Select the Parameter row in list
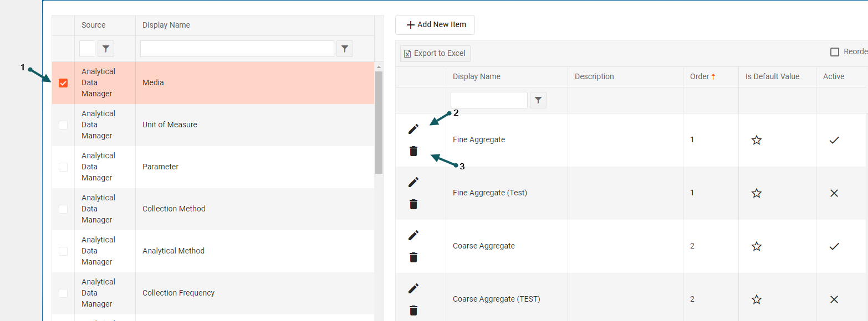This screenshot has height=321, width=868. (160, 167)
